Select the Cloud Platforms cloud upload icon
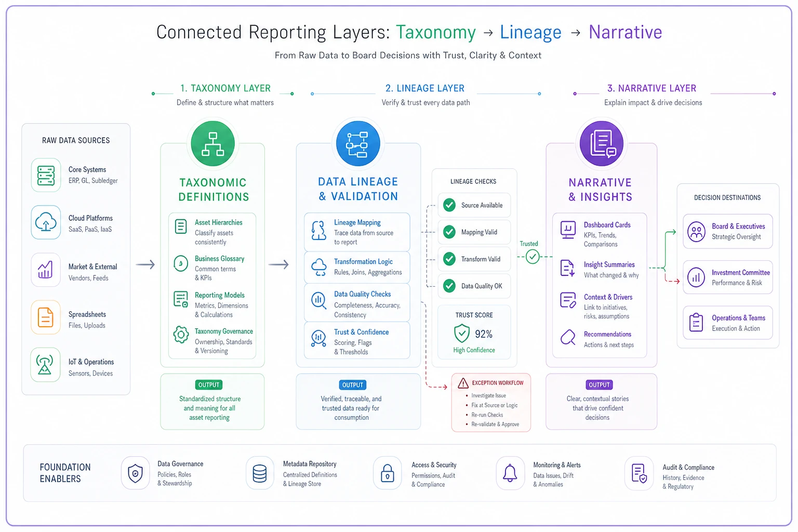Image resolution: width=798 pixels, height=532 pixels. pos(46,222)
